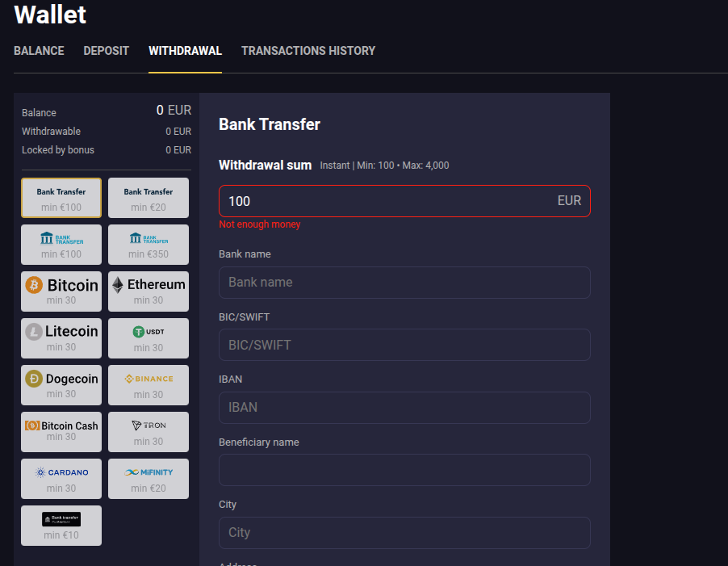This screenshot has height=566, width=728.
Task: Select black Bank transfer tile min €10
Action: click(61, 526)
